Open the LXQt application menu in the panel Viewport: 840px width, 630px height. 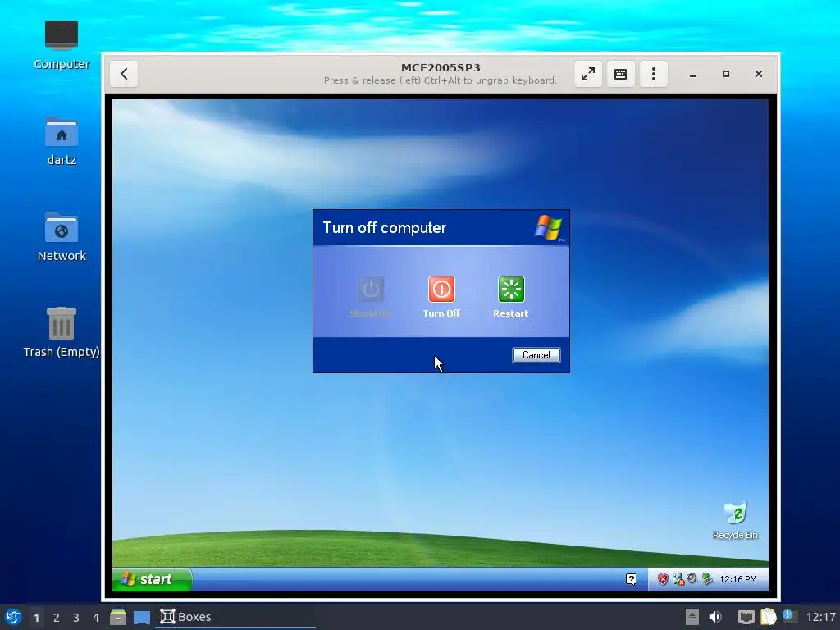tap(13, 617)
